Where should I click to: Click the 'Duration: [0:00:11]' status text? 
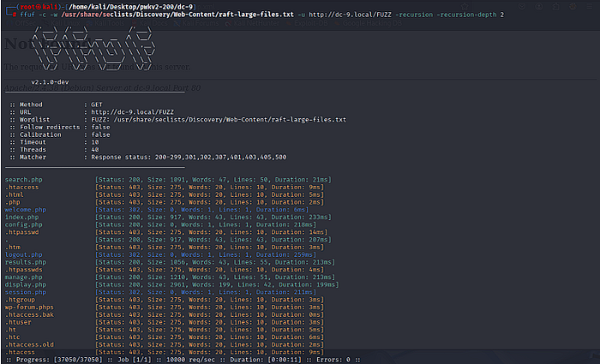pyautogui.click(x=265, y=360)
